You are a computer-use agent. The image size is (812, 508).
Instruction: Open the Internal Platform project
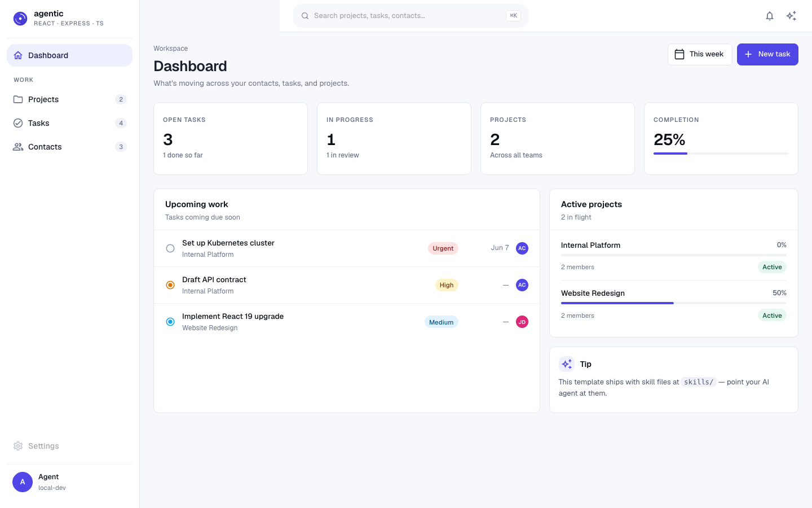[x=590, y=245]
